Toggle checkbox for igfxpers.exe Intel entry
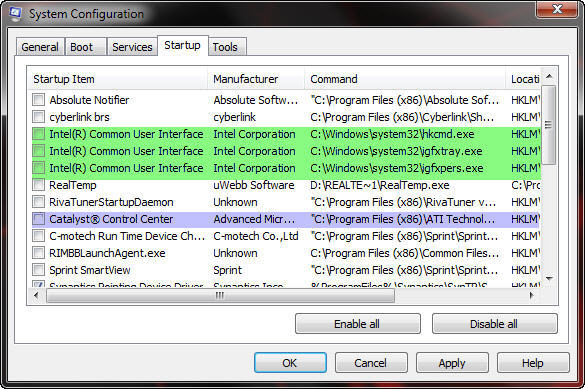Image resolution: width=585 pixels, height=389 pixels. click(x=38, y=168)
